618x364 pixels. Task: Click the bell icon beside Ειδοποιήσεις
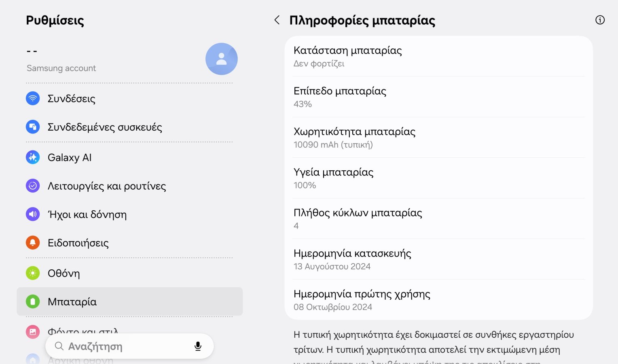click(33, 243)
